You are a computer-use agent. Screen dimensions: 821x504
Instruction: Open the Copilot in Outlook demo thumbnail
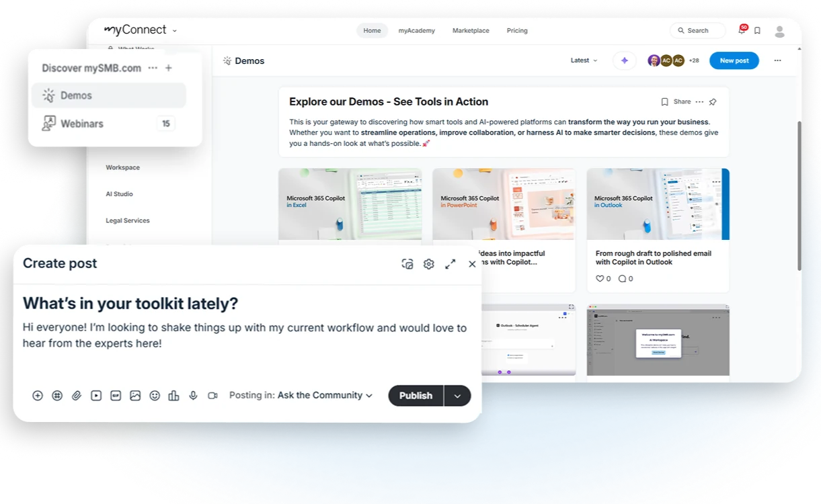click(x=658, y=204)
